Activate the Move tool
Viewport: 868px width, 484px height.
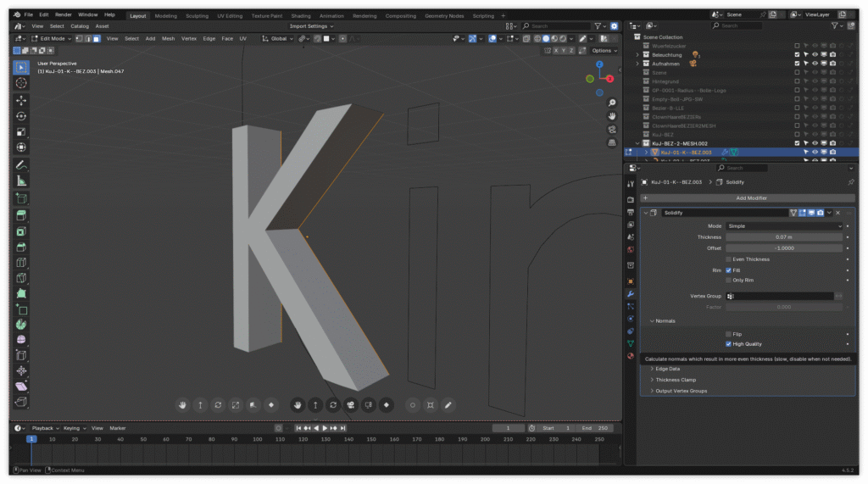point(21,101)
